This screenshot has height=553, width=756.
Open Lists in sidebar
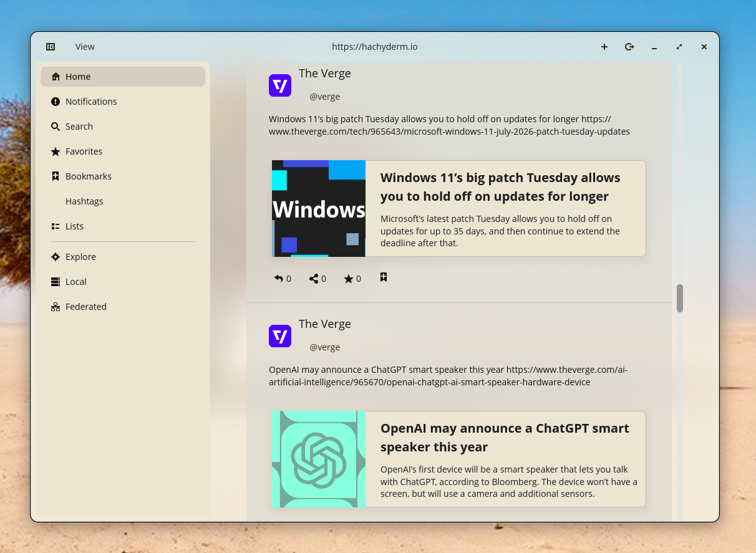(x=123, y=226)
